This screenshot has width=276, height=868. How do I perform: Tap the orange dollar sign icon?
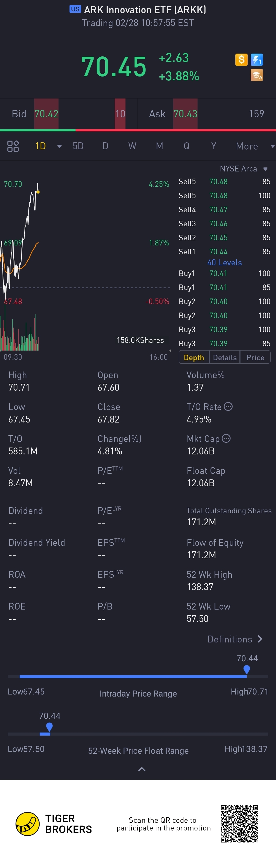click(241, 60)
